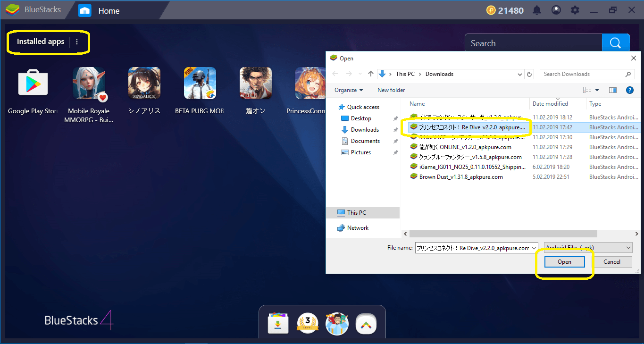Launch the 龍オン app
This screenshot has width=644, height=344.
pyautogui.click(x=256, y=83)
